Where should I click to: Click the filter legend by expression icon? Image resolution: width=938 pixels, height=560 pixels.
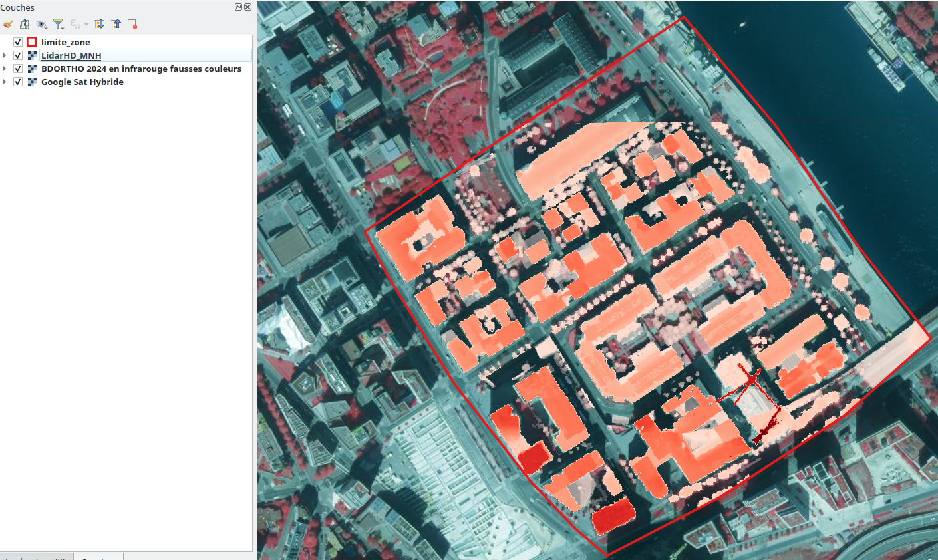coord(75,24)
